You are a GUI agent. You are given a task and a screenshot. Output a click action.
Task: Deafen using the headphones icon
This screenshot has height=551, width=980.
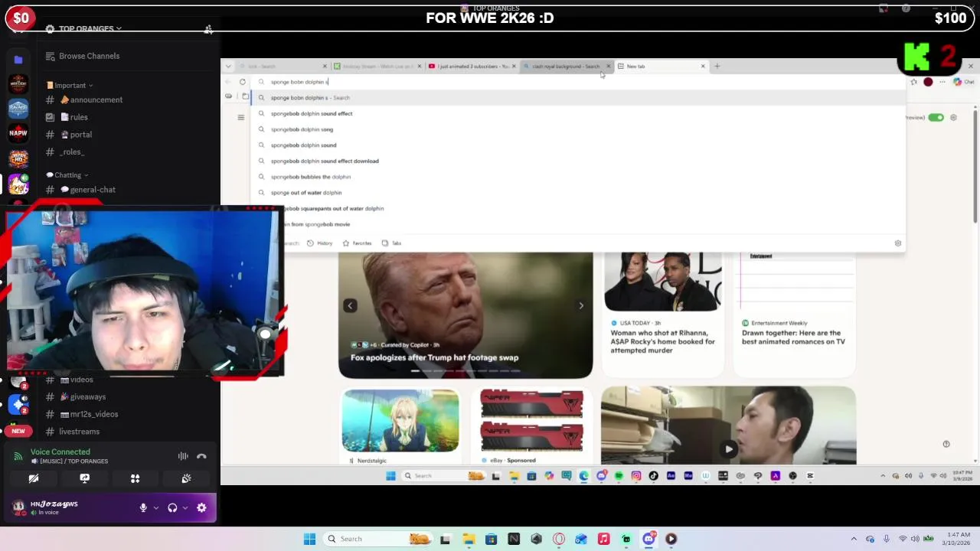click(x=172, y=507)
